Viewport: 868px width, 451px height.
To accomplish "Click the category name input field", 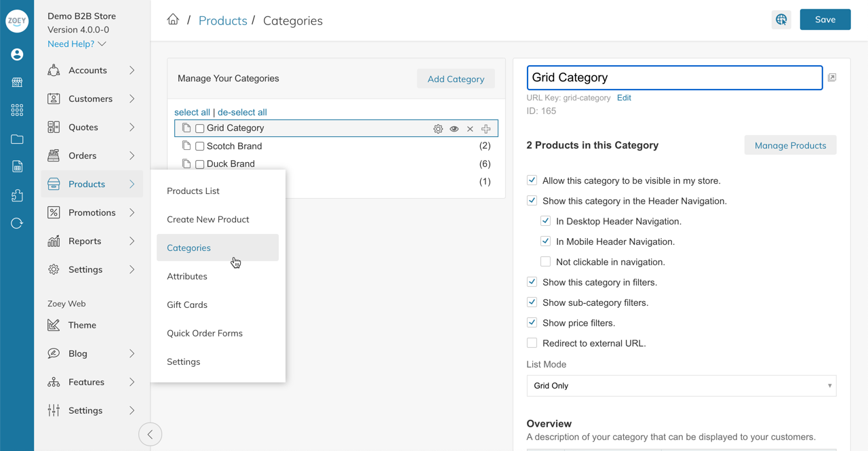I will point(674,78).
